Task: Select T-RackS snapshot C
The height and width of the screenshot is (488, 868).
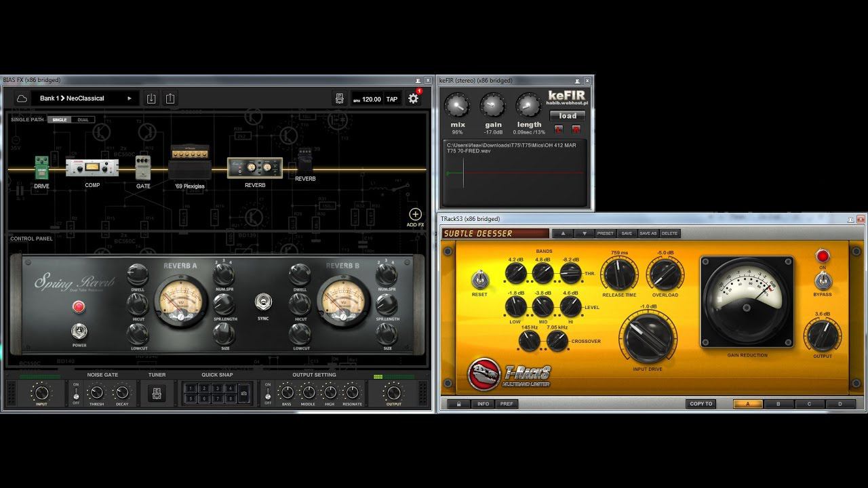Action: [x=809, y=404]
